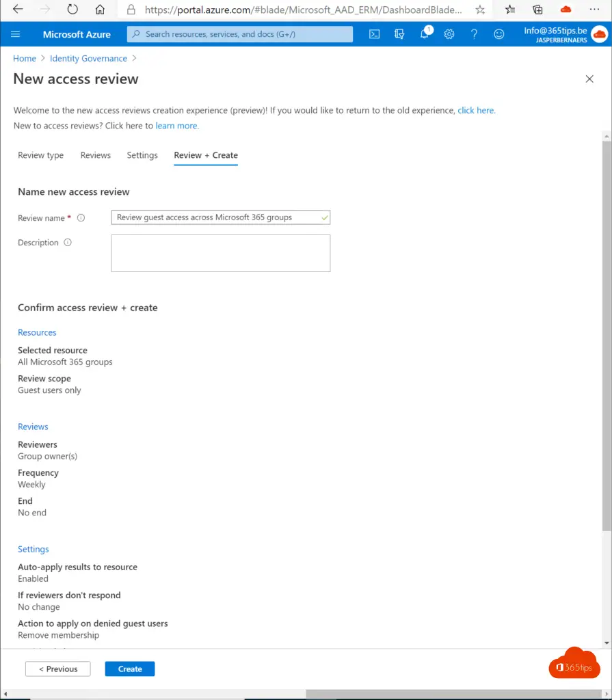The width and height of the screenshot is (612, 700).
Task: Return to old experience via click here
Action: point(476,110)
